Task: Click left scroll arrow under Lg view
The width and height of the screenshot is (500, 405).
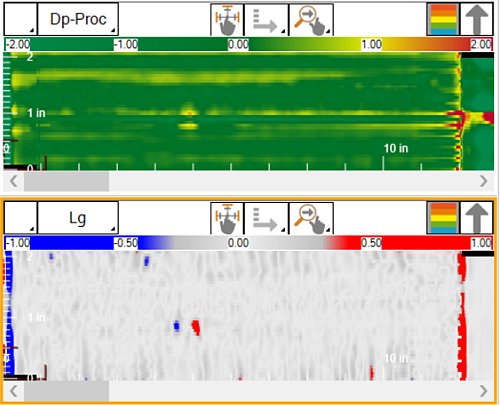Action: click(14, 391)
